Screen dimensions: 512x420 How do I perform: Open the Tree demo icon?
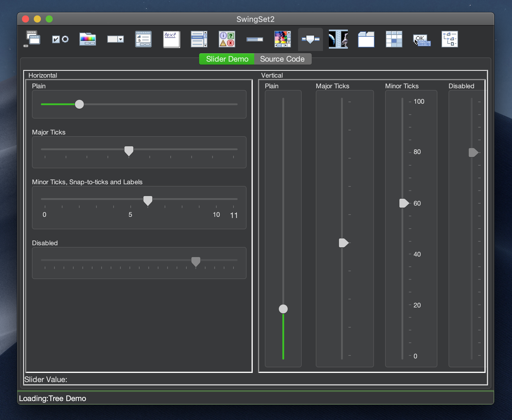(x=449, y=39)
